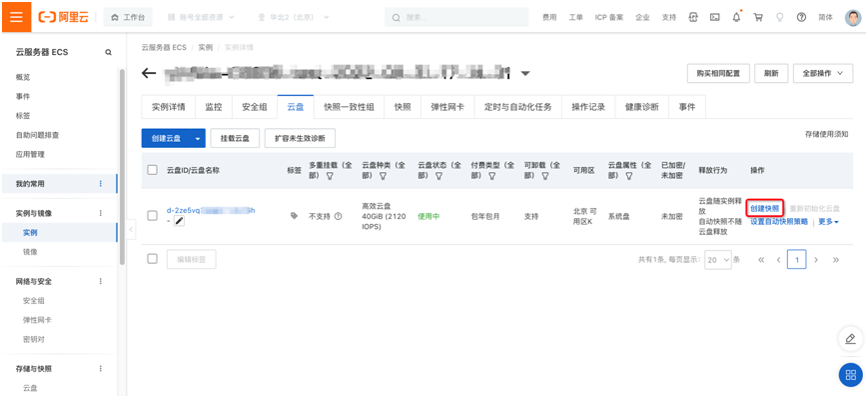Open 存储与快照 section options
This screenshot has width=868, height=398.
coord(101,369)
